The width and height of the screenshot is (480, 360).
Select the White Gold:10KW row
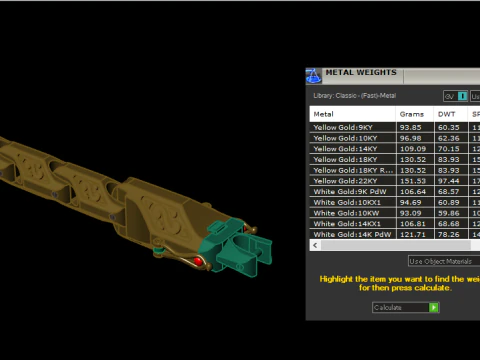[x=395, y=213]
